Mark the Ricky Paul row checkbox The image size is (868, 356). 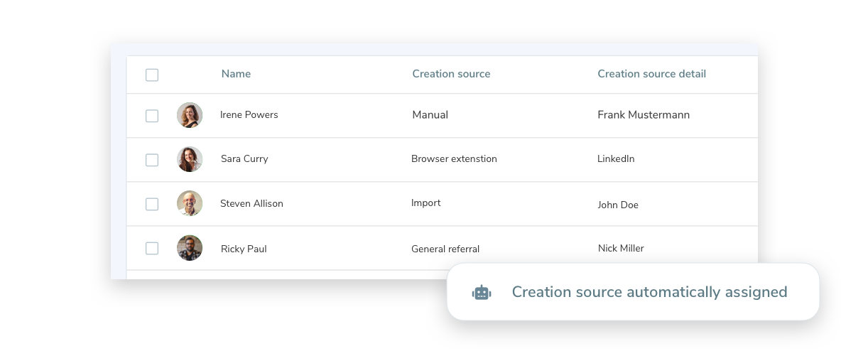152,248
